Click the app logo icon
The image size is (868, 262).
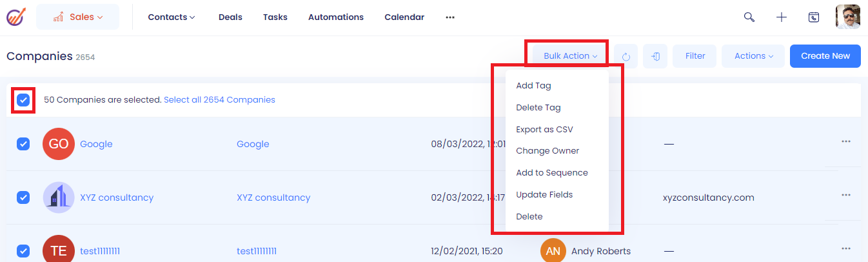pyautogui.click(x=16, y=17)
